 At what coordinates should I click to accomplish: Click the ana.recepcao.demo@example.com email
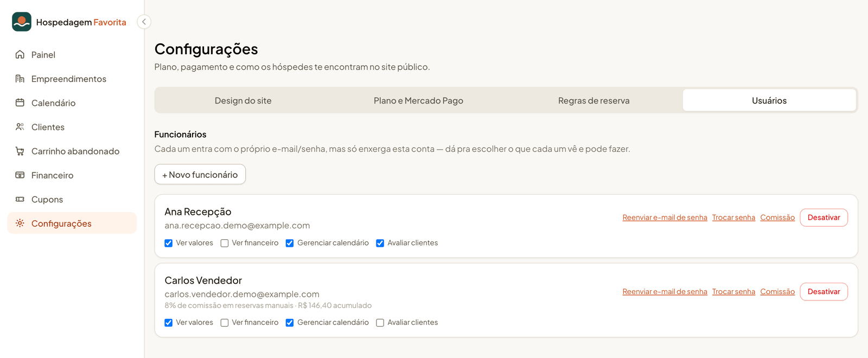click(237, 226)
